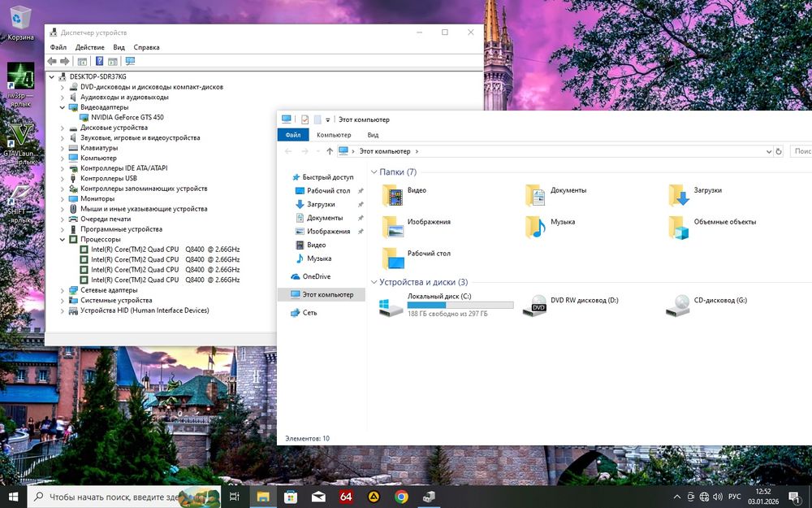This screenshot has height=508, width=812.
Task: Click the Up arrow in Explorer navigation
Action: 330,151
